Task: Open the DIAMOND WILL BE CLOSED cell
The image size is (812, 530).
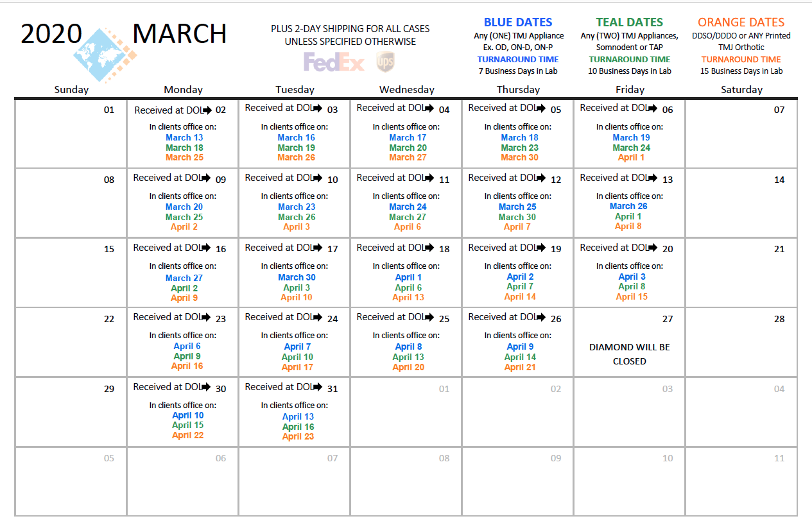Action: [x=630, y=343]
